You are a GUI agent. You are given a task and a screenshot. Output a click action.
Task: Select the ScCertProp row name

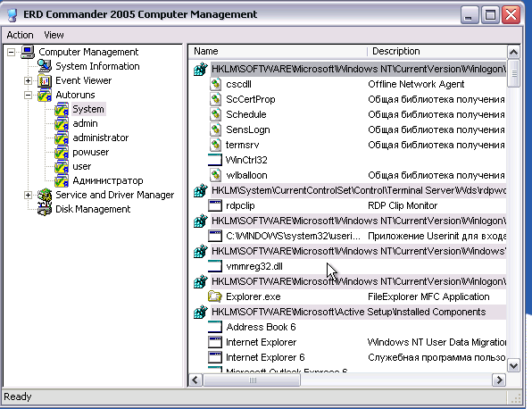tap(251, 99)
